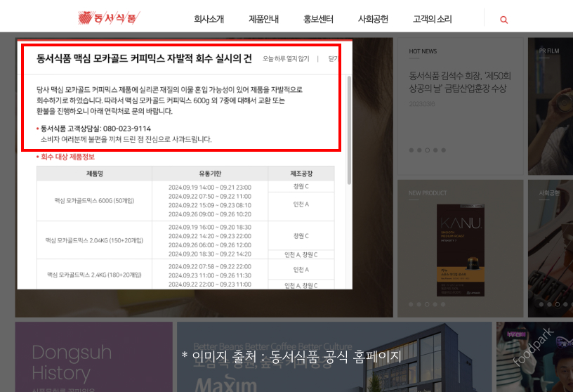
Task: Click the 맥심 모카골드믹스 2.4KG (180+20개입) cell
Action: [94, 275]
